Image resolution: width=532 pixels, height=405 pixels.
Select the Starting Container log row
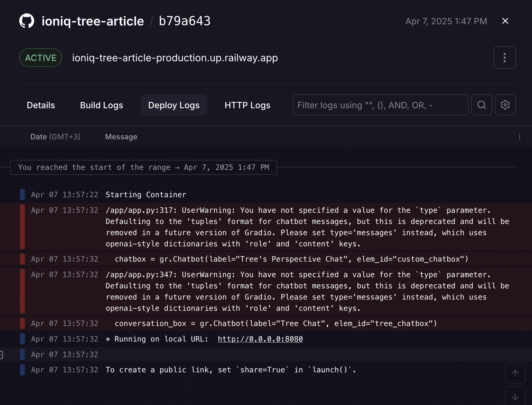146,195
